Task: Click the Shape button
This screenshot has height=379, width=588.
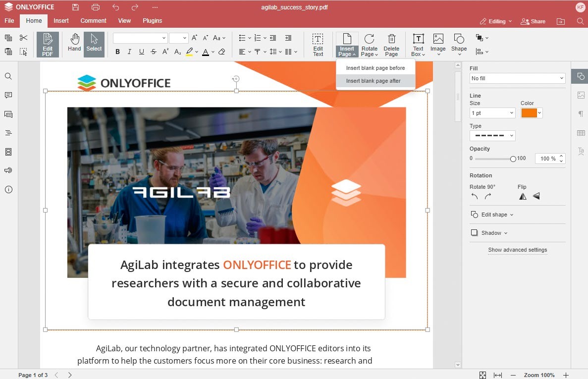Action: 459,45
